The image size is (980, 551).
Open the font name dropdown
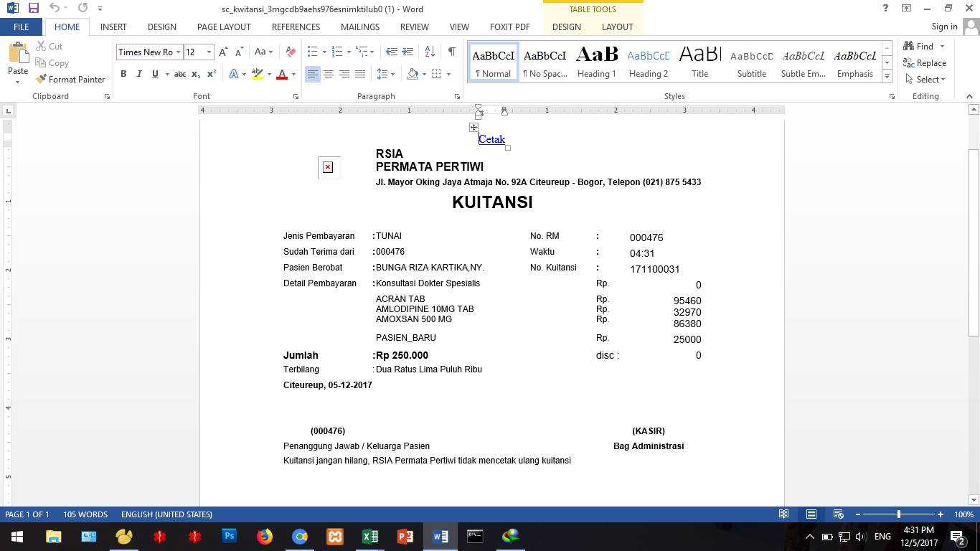[179, 52]
